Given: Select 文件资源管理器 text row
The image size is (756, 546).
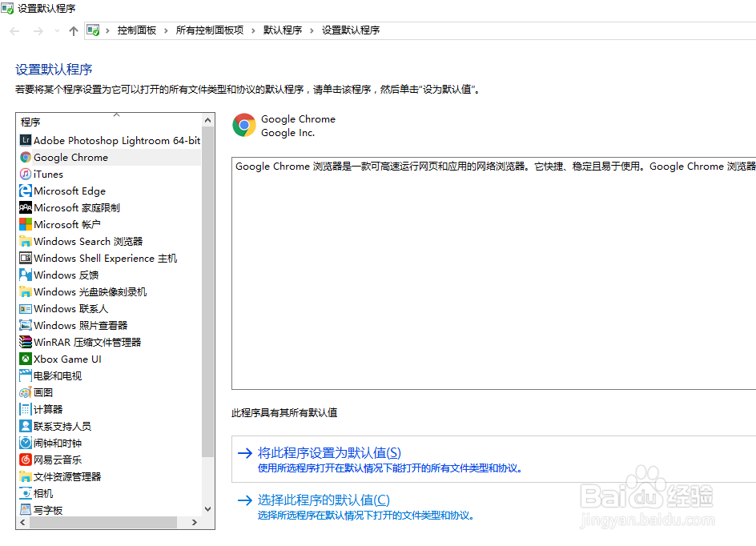Looking at the screenshot, I should click(x=67, y=476).
